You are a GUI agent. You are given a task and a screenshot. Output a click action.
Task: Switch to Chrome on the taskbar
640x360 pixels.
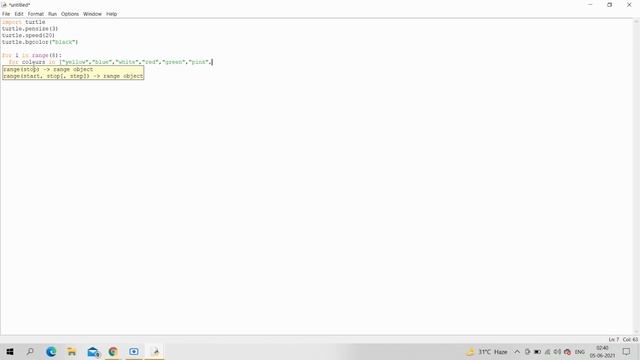click(113, 351)
